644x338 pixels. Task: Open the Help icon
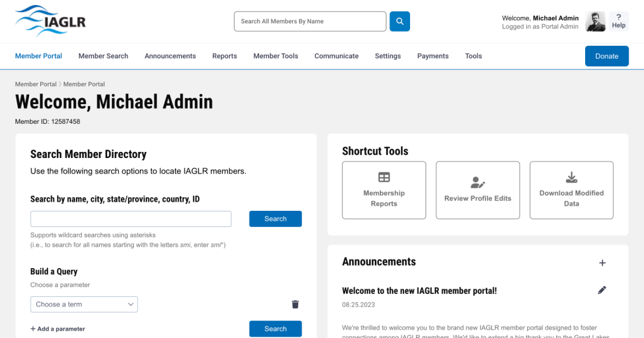click(619, 21)
